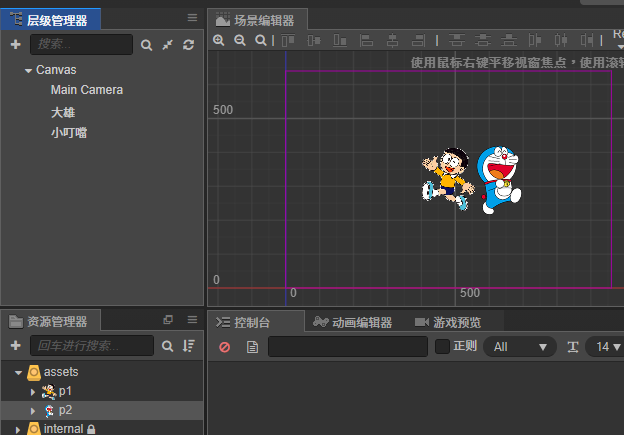
Task: Open the 动画编辑器 tab
Action: coord(353,322)
